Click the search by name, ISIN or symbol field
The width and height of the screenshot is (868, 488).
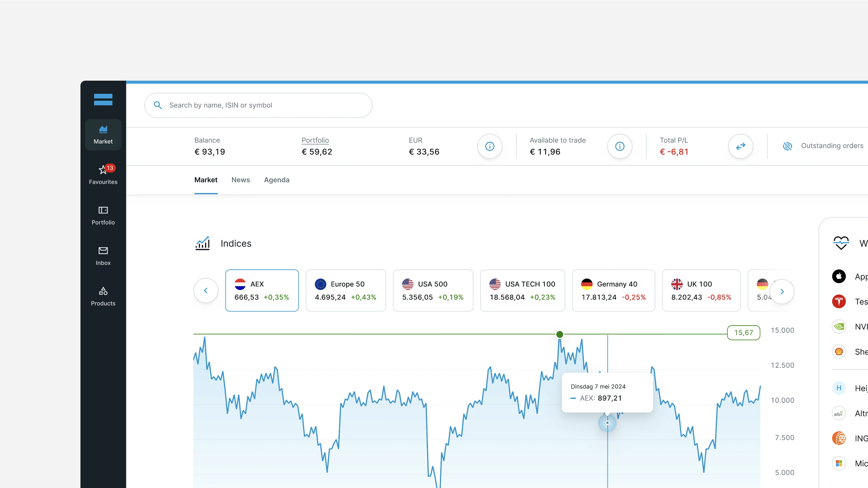click(258, 105)
